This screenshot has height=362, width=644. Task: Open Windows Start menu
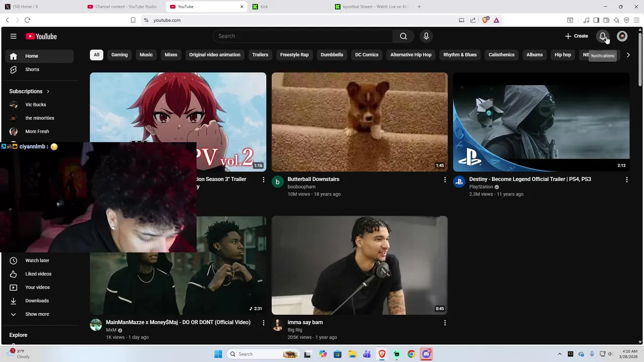tap(218, 354)
